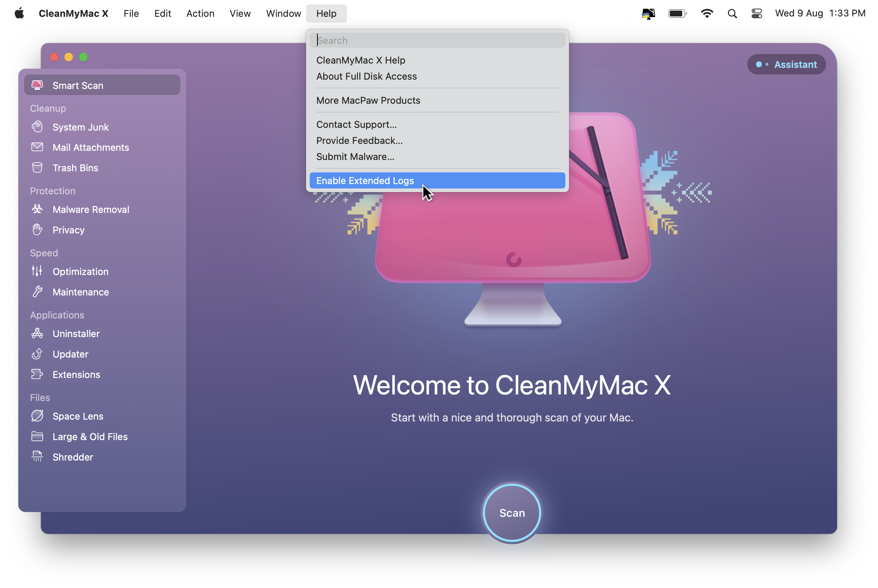This screenshot has height=588, width=878.
Task: Open the File menu
Action: [x=131, y=14]
